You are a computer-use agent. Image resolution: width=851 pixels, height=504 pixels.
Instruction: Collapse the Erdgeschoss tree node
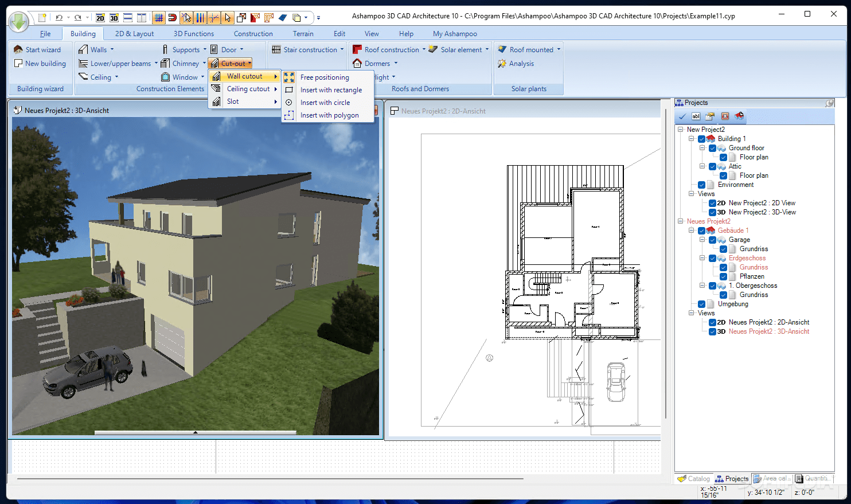[x=702, y=258]
